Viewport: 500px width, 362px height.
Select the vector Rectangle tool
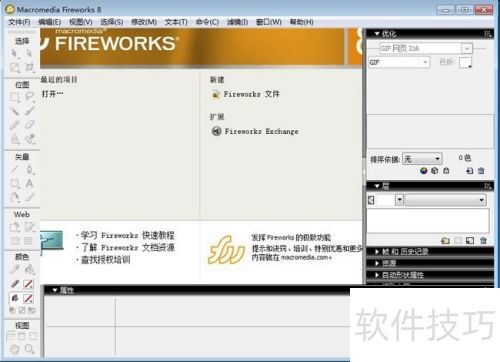pos(14,183)
